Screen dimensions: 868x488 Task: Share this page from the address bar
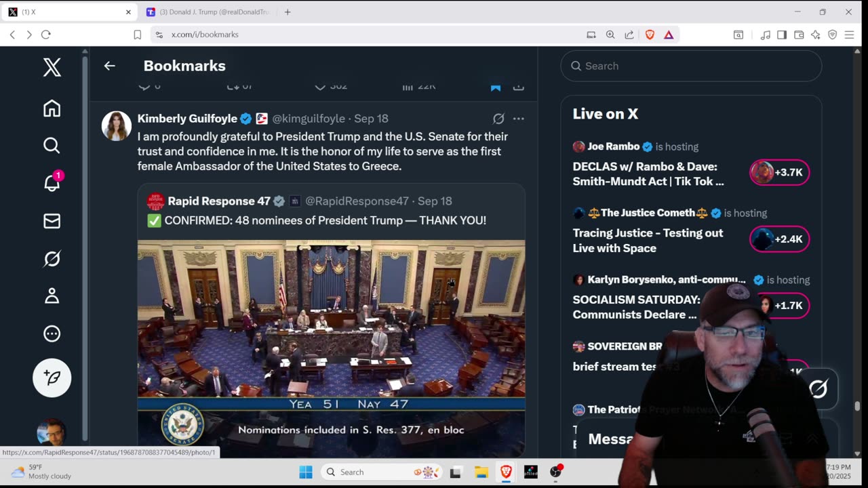pyautogui.click(x=629, y=35)
